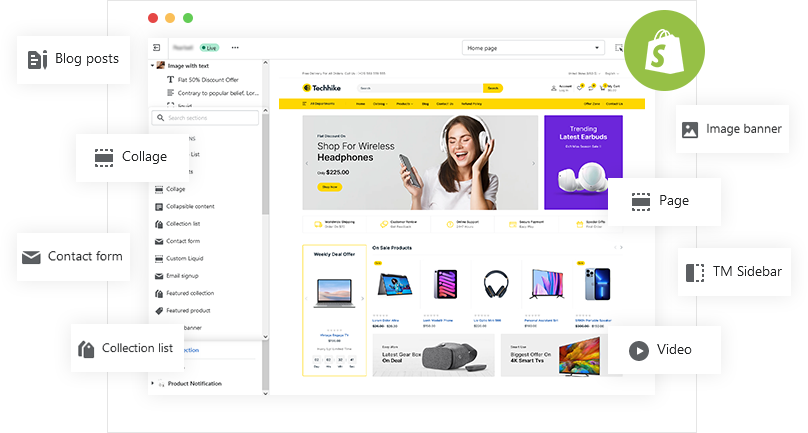The width and height of the screenshot is (808, 433).
Task: Click the yellow Search button in store header
Action: click(x=492, y=88)
